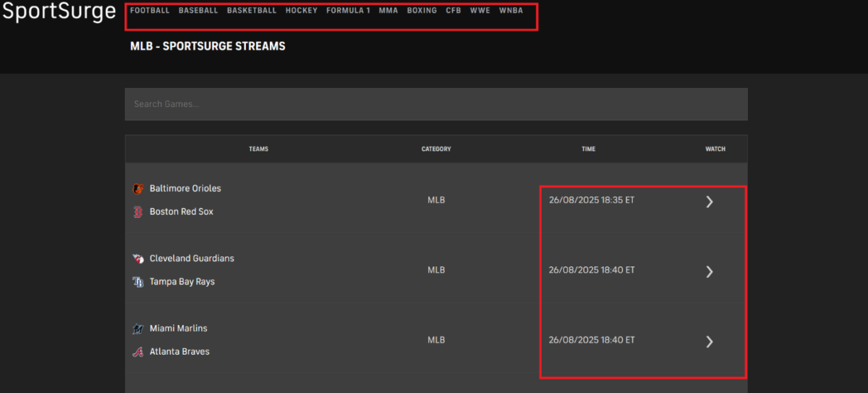Click the TIME column header
This screenshot has height=393, width=868.
click(589, 149)
